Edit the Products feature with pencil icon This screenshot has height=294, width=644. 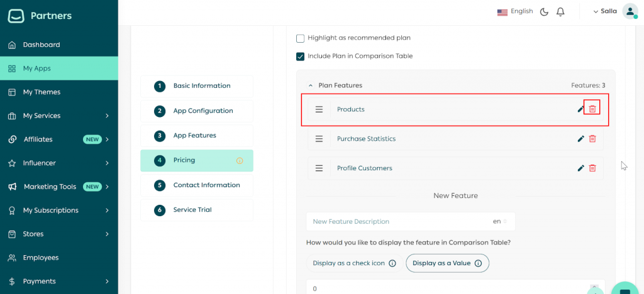[x=580, y=109]
